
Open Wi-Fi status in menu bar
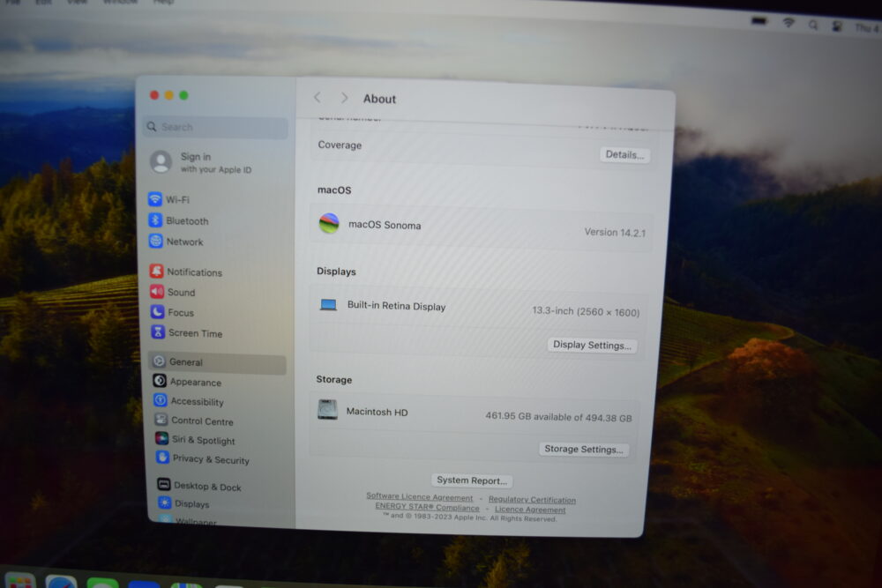click(x=789, y=23)
